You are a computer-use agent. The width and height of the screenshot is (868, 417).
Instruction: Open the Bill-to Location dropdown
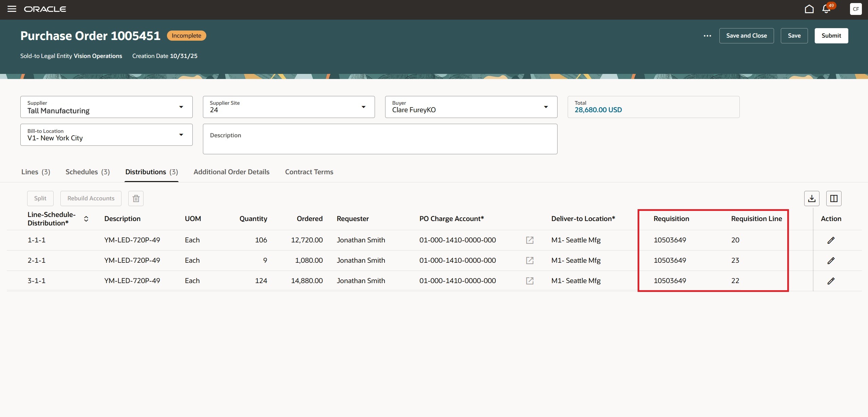pos(182,135)
